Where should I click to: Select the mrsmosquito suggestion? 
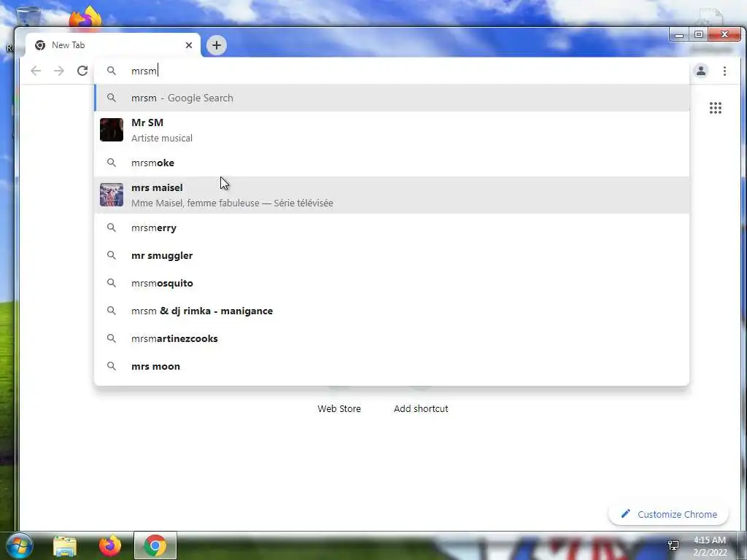[x=392, y=283]
